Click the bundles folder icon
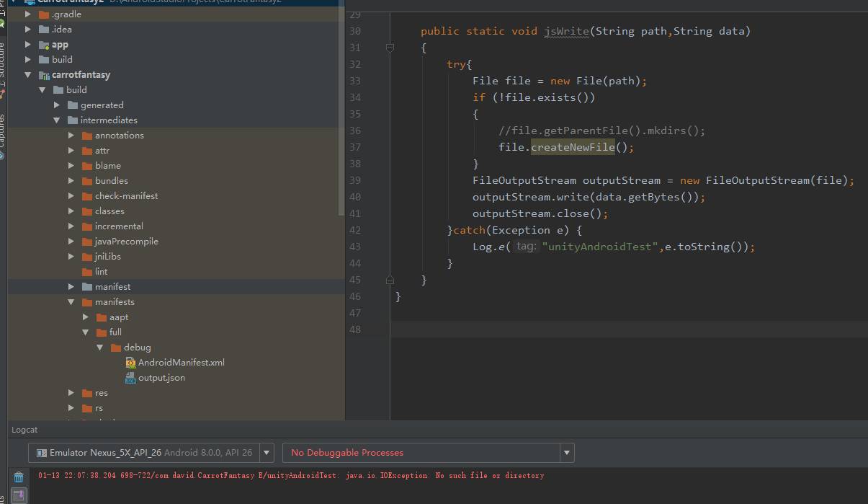Viewport: 868px width, 504px height. point(87,181)
